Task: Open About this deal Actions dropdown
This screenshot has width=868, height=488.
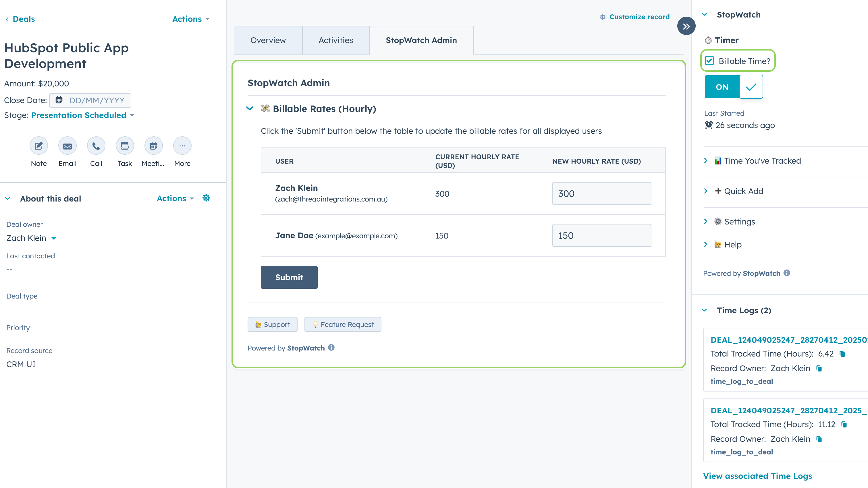Action: click(x=175, y=198)
